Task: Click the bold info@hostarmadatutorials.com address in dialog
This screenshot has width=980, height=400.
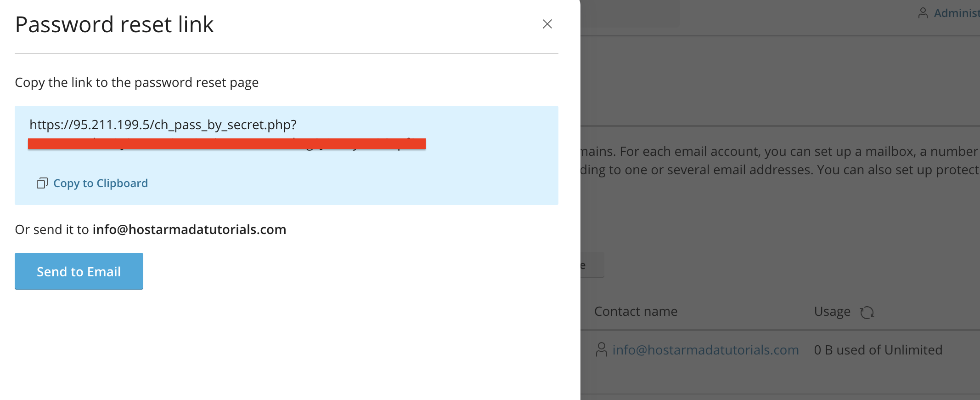Action: pos(189,229)
